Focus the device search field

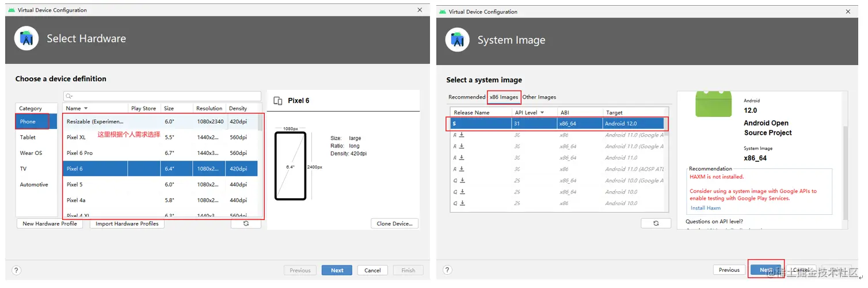(162, 96)
